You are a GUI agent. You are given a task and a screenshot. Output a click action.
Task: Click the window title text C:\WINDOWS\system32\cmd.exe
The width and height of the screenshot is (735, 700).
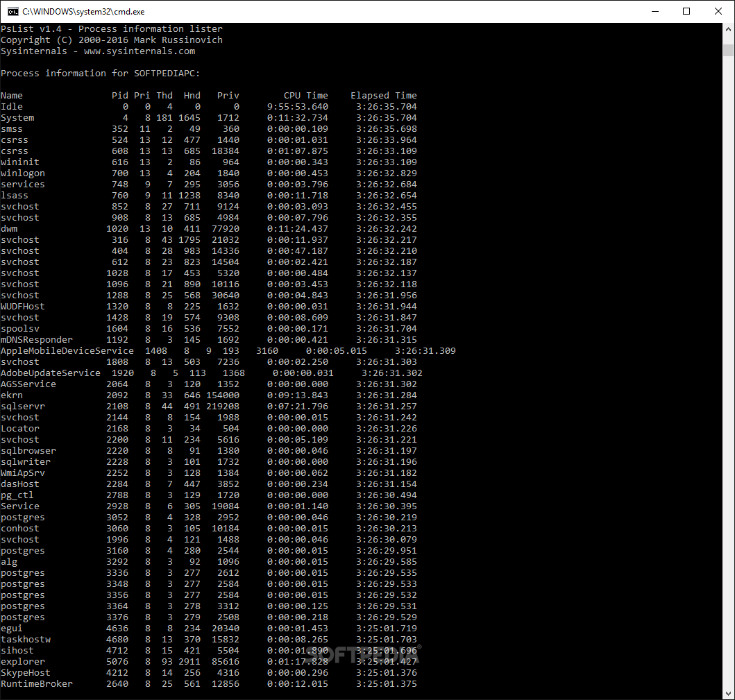click(x=83, y=12)
